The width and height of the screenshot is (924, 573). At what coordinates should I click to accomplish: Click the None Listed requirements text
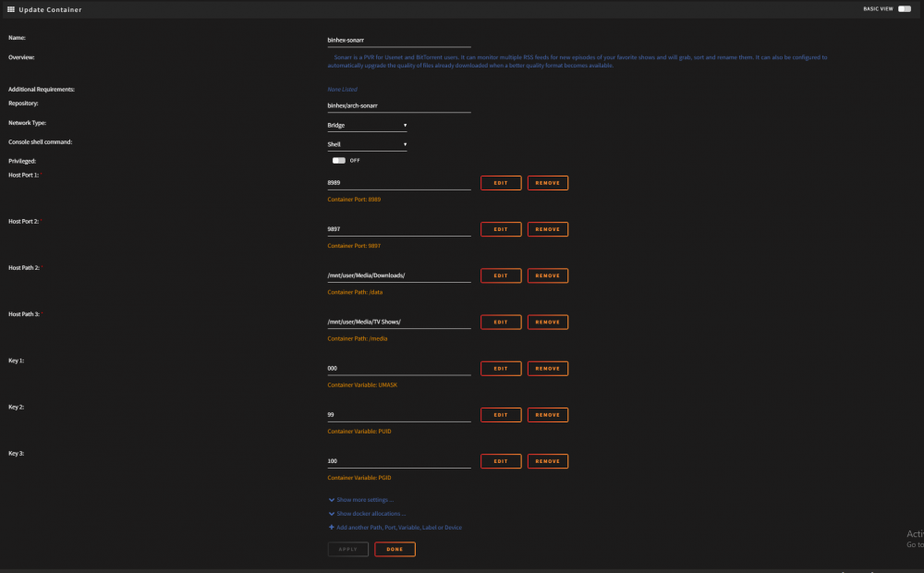(343, 90)
